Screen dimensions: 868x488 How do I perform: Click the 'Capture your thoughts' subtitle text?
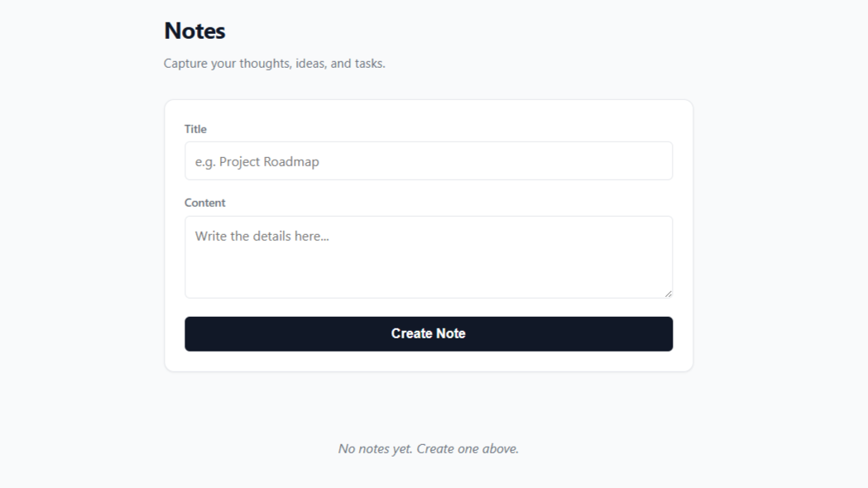(275, 63)
